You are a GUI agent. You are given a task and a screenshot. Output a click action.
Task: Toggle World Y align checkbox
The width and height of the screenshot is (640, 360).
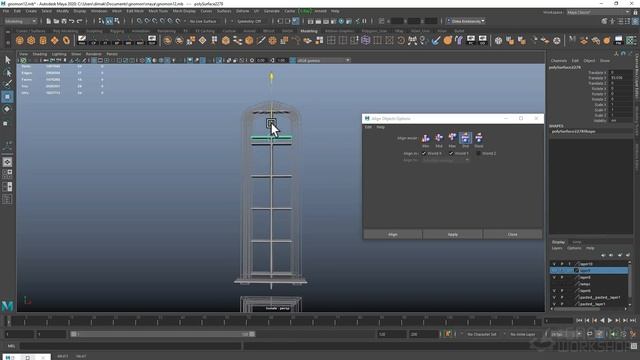click(451, 153)
